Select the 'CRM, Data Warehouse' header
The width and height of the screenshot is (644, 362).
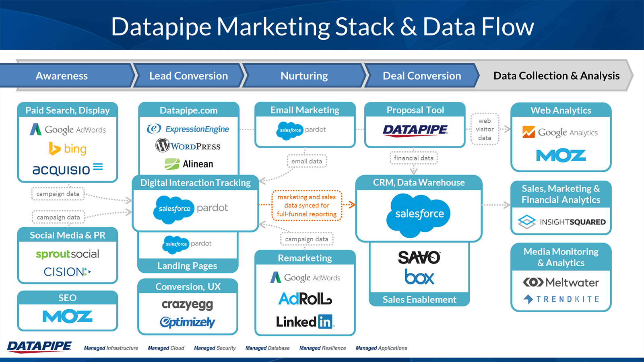coord(419,183)
